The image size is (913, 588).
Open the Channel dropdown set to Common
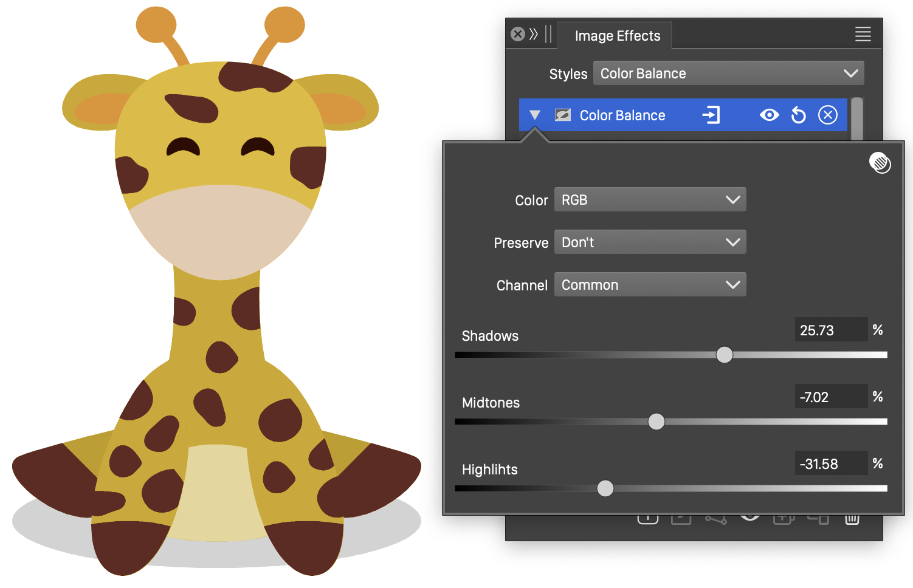click(x=649, y=285)
